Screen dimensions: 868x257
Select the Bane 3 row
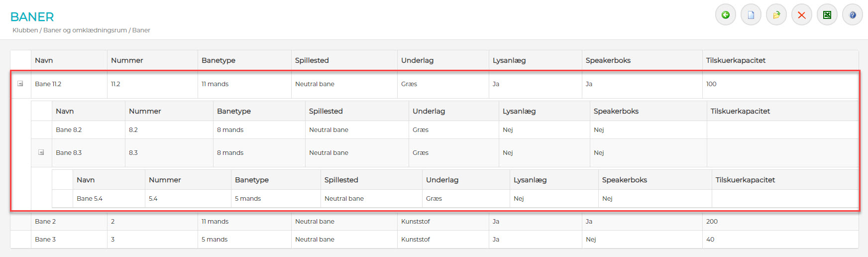(45, 240)
